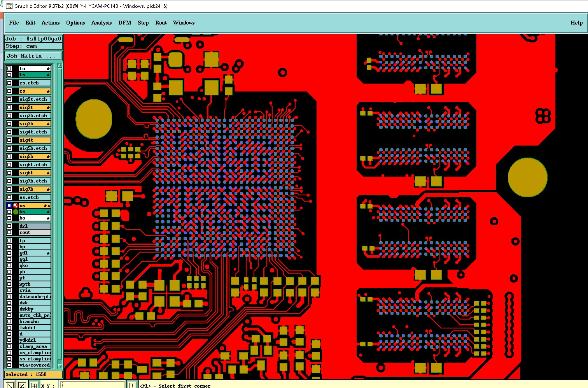Click the color box beside sig4t layer
This screenshot has width=588, height=388.
[16, 140]
